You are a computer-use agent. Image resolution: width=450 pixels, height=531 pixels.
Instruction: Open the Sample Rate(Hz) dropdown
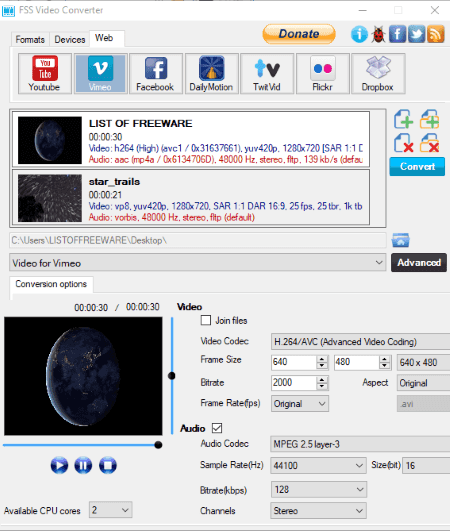click(x=318, y=465)
